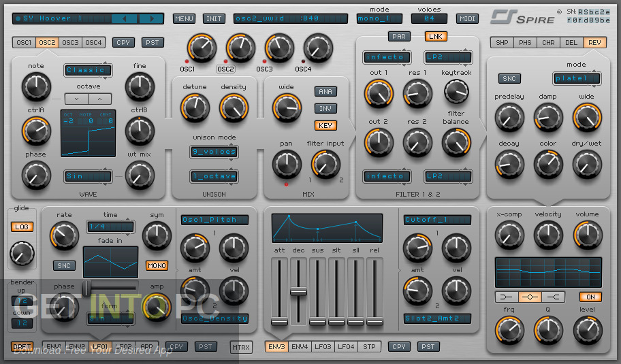Adjust the OSC4 mixer level knob
Image resolution: width=621 pixels, height=364 pixels.
(317, 48)
